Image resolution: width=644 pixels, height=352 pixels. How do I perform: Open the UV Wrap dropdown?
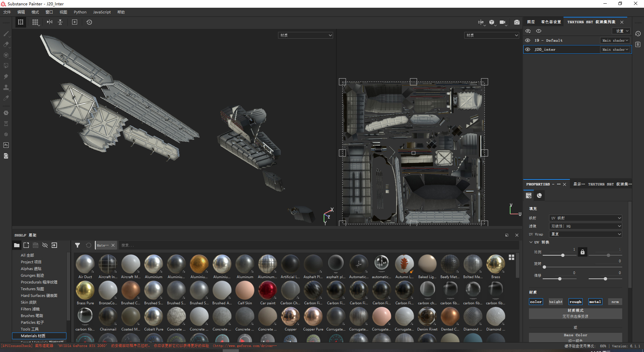point(585,234)
